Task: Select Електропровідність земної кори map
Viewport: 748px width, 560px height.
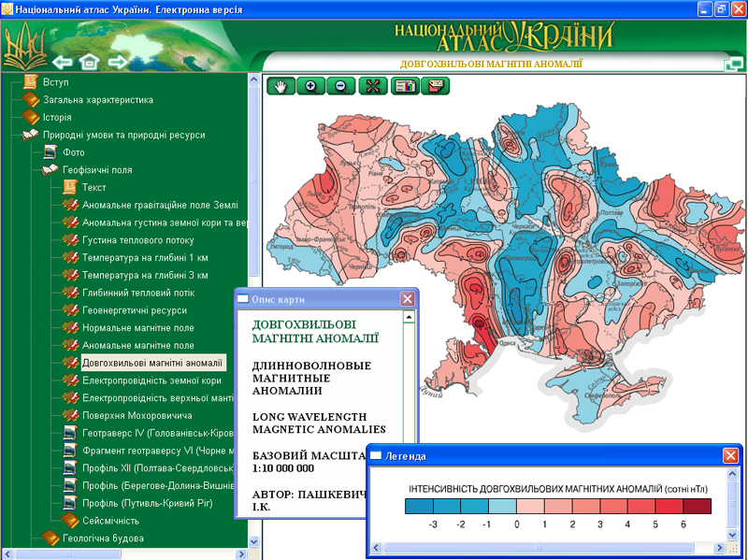Action: pos(151,381)
